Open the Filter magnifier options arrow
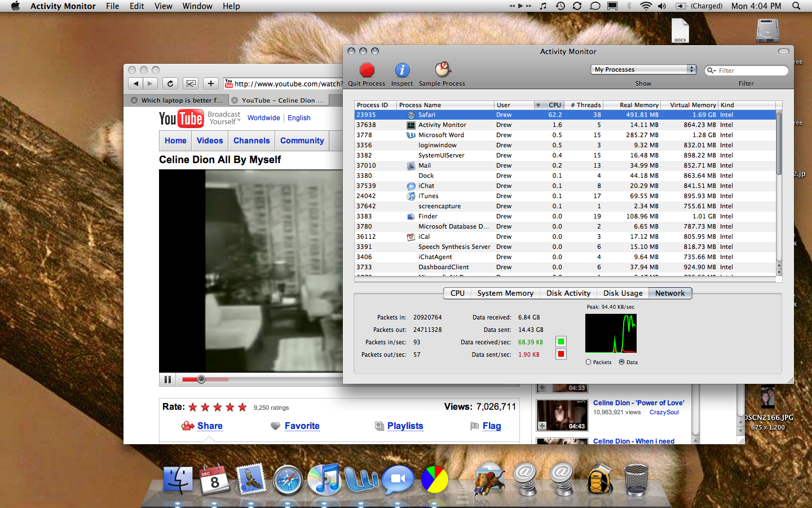This screenshot has height=508, width=812. click(712, 71)
